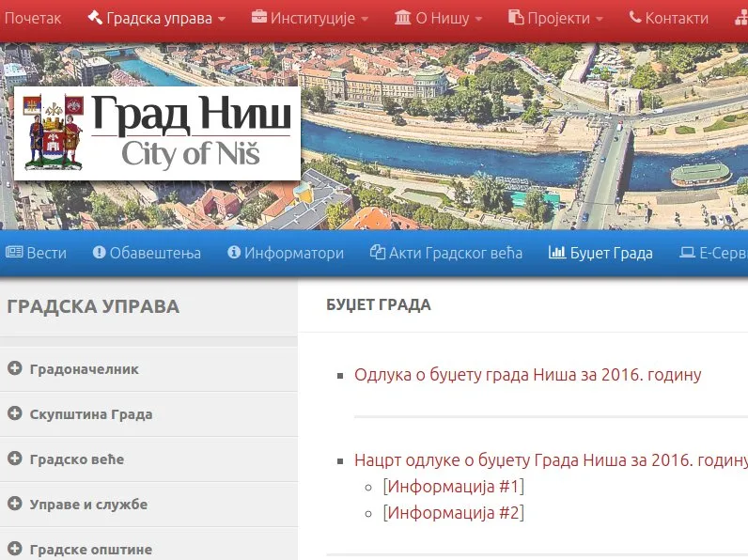Click the Град Ниш City of Niš logo
748x560 pixels.
157,132
